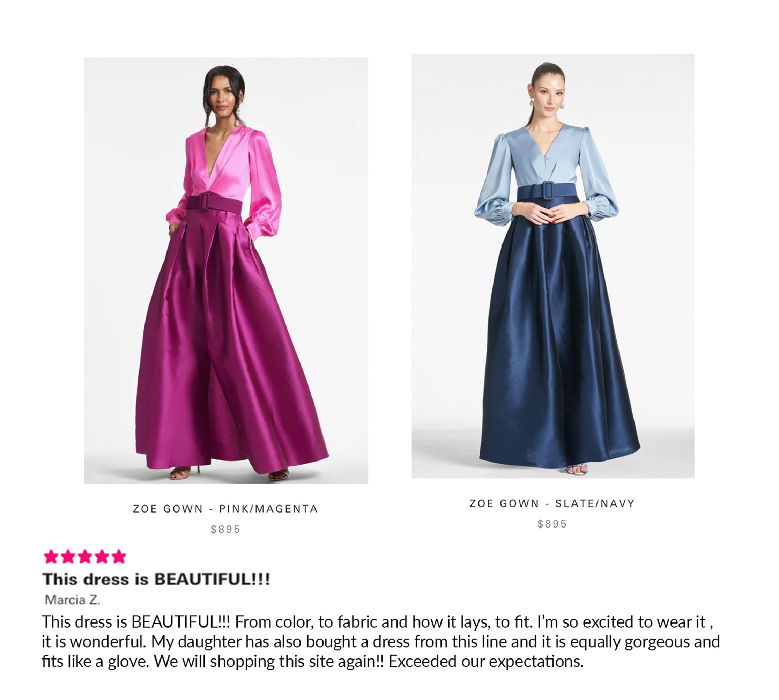This screenshot has height=700, width=779.
Task: Open the pink/magenta Zoe Gown product photo
Action: pyautogui.click(x=226, y=270)
